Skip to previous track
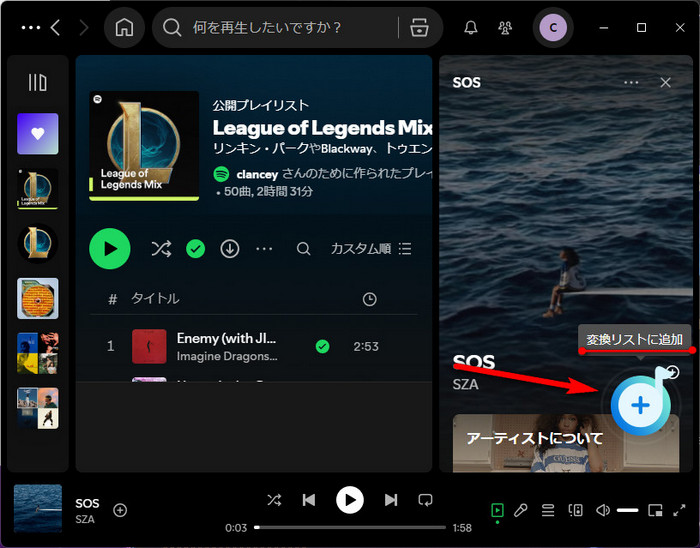The height and width of the screenshot is (548, 700). [309, 500]
